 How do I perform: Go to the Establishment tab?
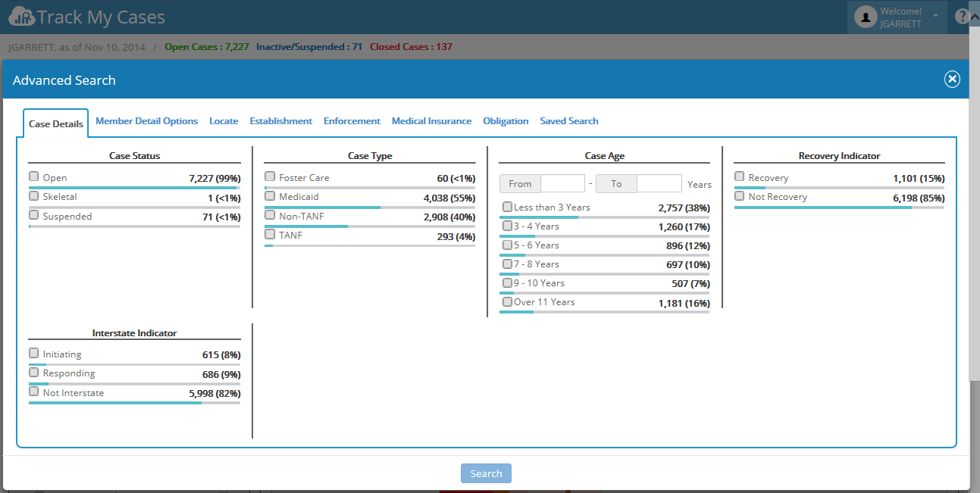(281, 121)
